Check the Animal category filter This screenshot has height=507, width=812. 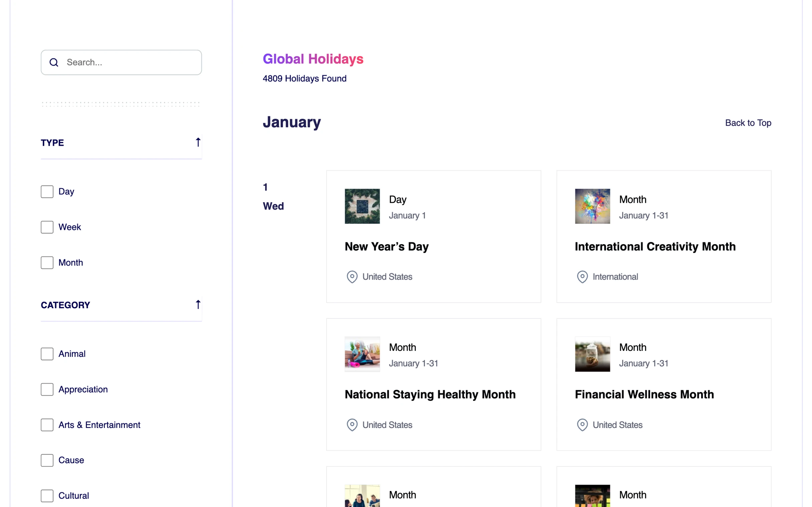click(47, 354)
